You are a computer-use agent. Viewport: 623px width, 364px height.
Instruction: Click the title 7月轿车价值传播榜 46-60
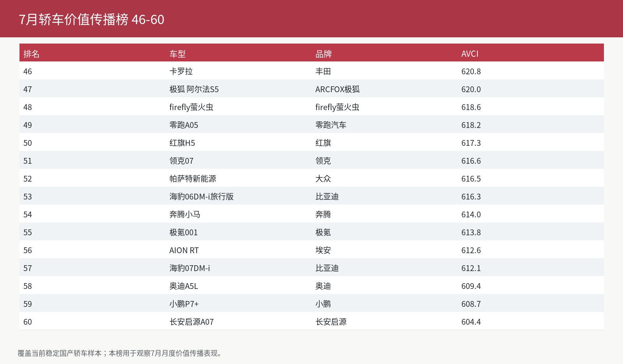[x=92, y=19]
